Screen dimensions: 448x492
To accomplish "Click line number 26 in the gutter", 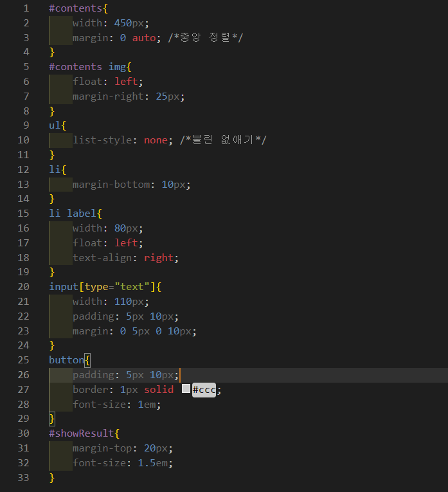I will 24,375.
